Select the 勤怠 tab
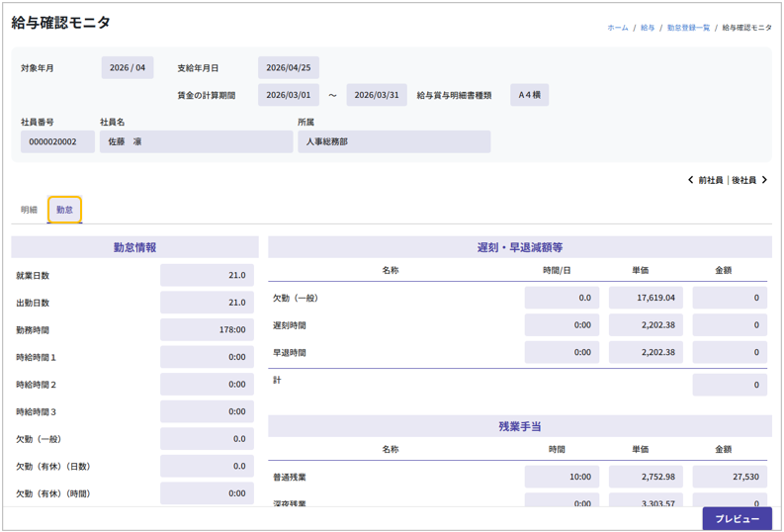The width and height of the screenshot is (784, 532). tap(64, 210)
